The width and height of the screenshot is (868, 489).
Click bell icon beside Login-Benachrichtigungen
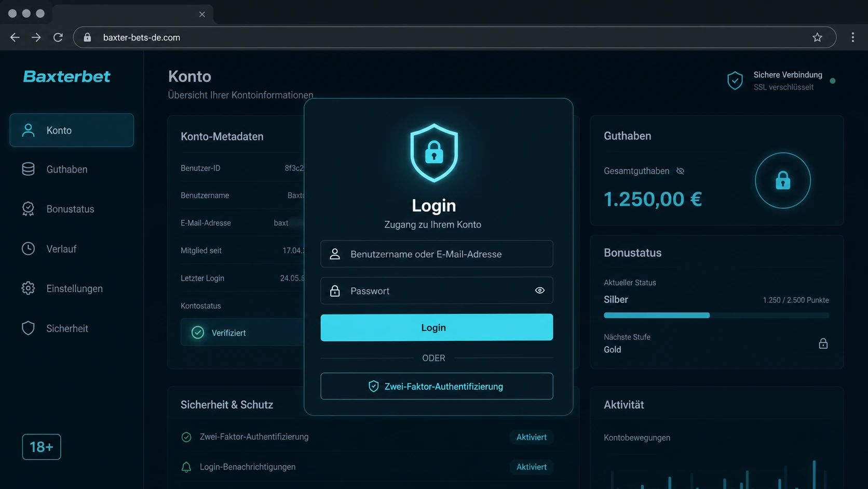click(x=186, y=467)
